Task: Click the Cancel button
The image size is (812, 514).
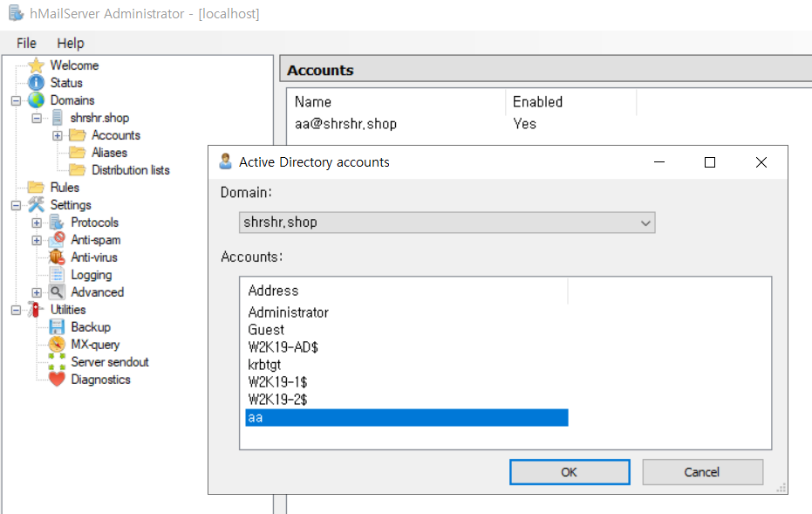Action: click(x=703, y=472)
